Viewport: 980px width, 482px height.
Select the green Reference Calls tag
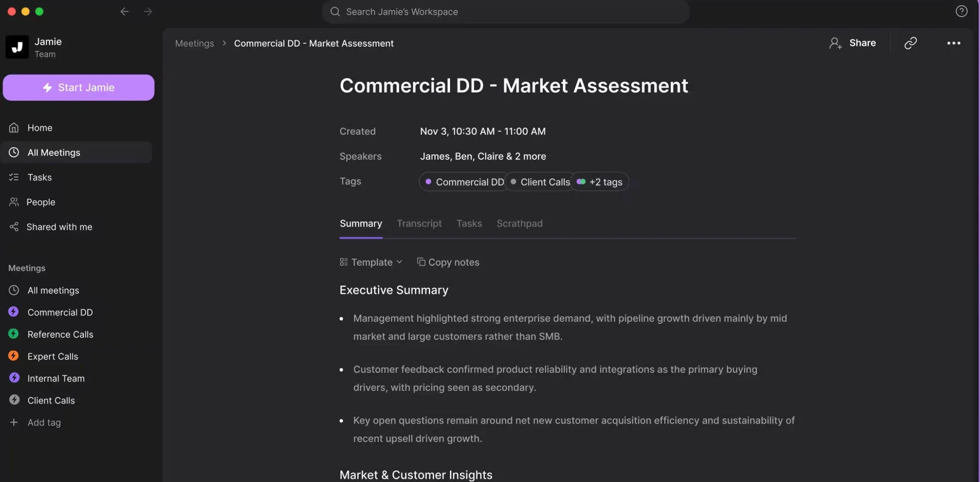(60, 335)
